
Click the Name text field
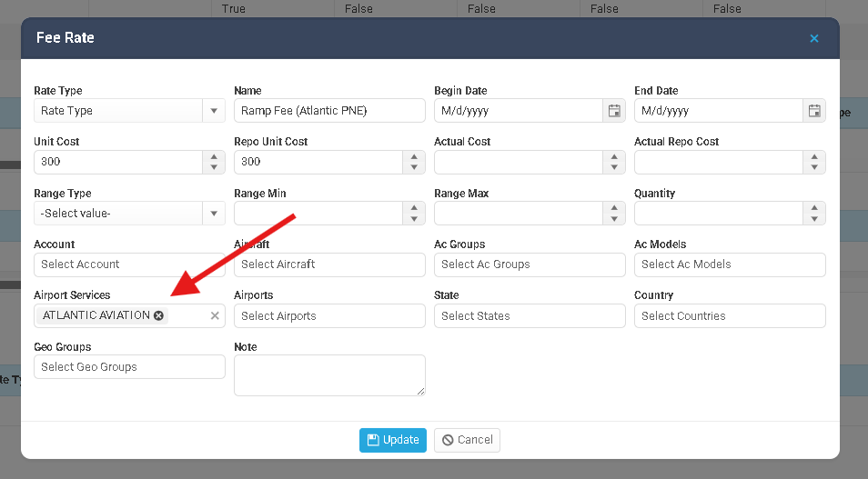pos(329,111)
